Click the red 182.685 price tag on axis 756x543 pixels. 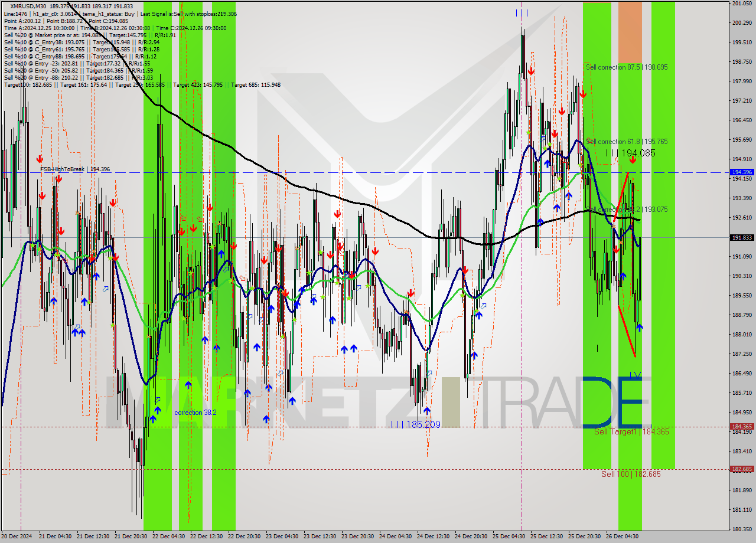[742, 469]
